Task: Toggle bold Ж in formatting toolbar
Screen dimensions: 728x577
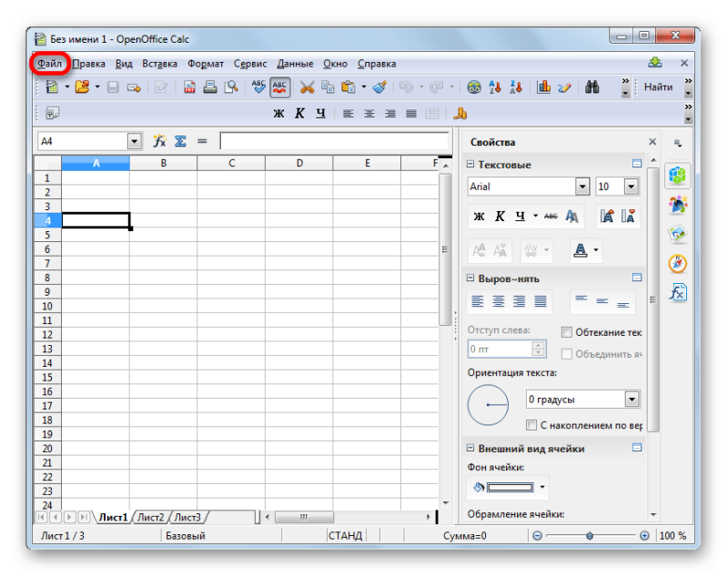Action: point(278,113)
